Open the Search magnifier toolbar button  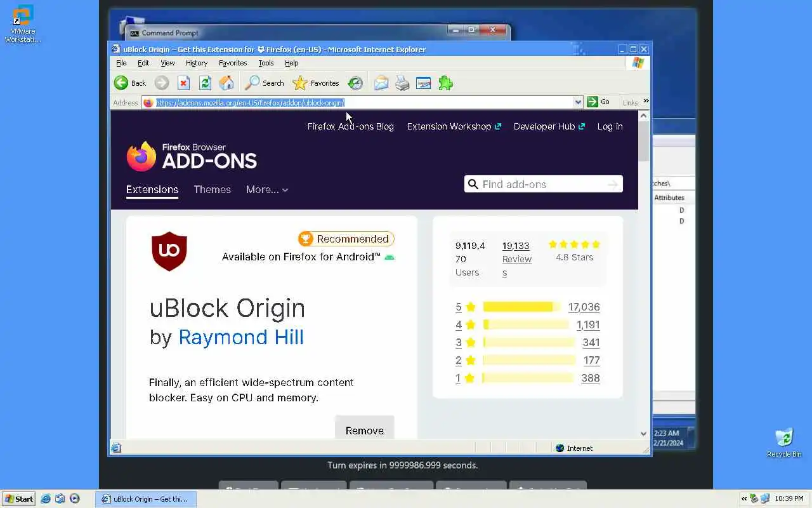coord(265,83)
